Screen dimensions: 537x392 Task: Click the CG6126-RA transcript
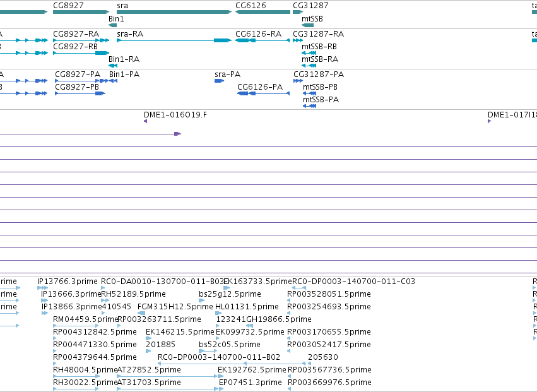click(x=263, y=40)
